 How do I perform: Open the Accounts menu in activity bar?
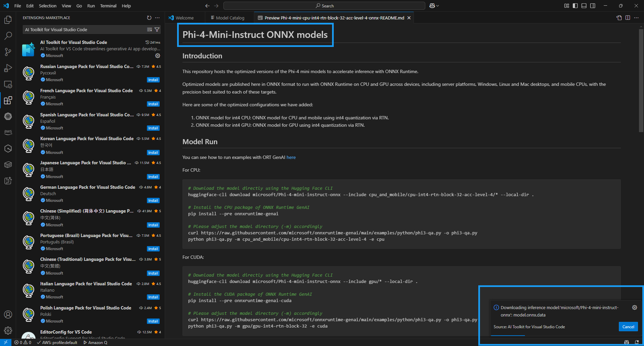point(8,314)
